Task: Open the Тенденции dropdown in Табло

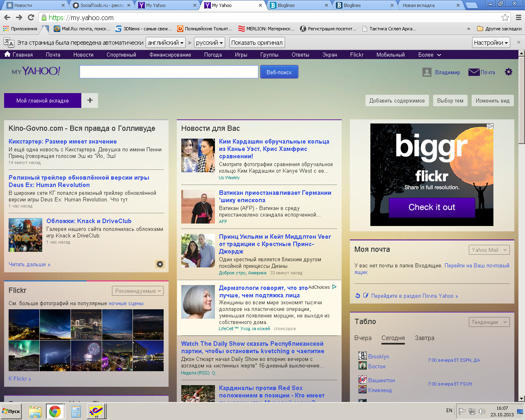Action: tap(489, 322)
